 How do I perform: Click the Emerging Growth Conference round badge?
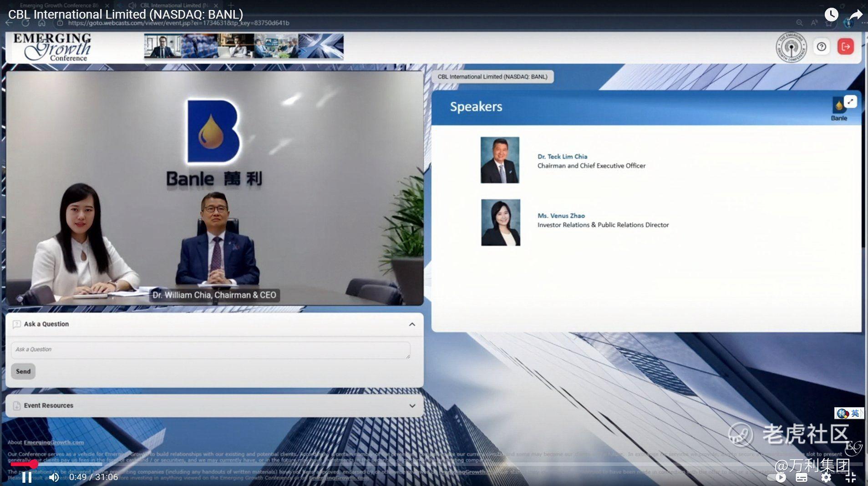[x=791, y=47]
